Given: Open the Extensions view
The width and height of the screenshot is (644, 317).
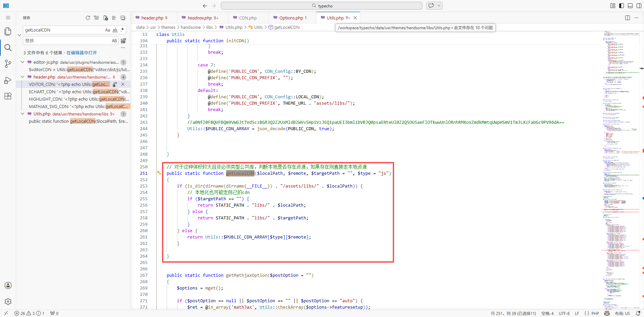Looking at the screenshot, I should tap(8, 96).
